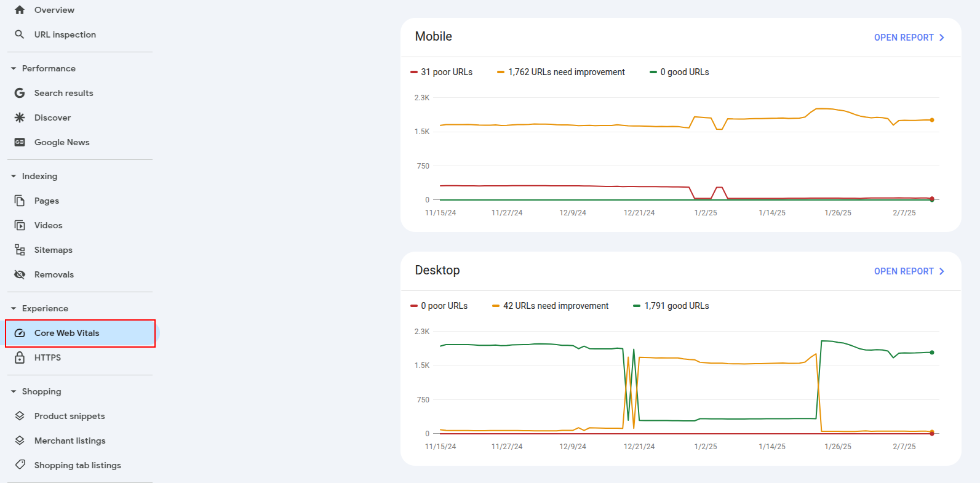
Task: Click the Mobile Open Report chevron arrow
Action: pos(941,38)
